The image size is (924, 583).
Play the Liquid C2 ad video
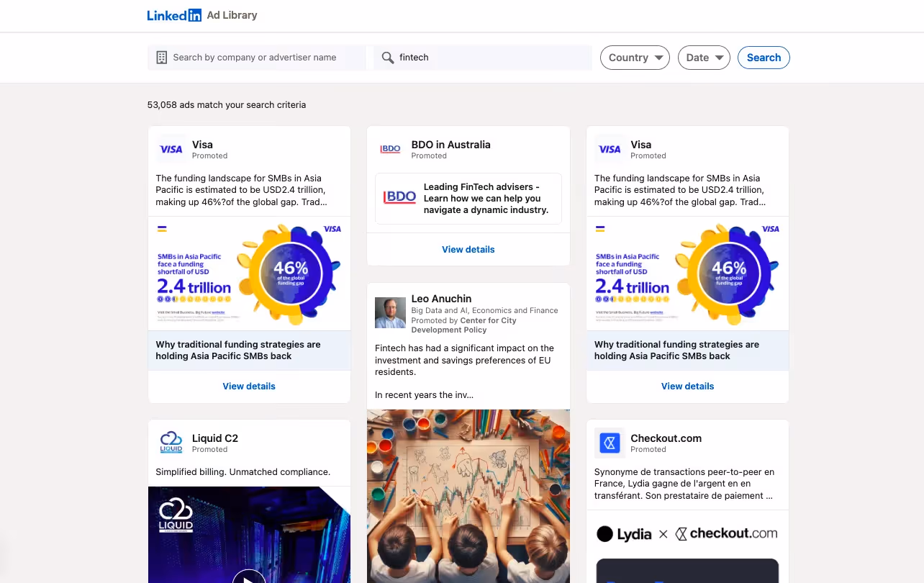tap(249, 577)
